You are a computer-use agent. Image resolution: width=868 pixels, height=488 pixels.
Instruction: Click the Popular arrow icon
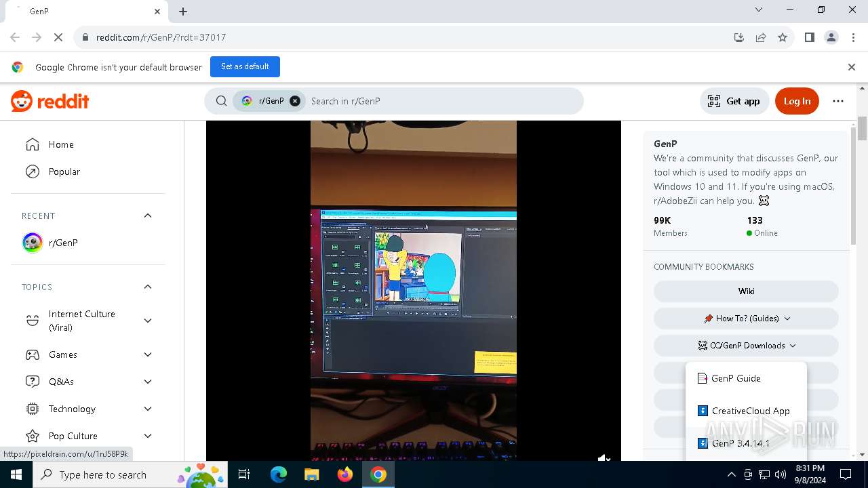pyautogui.click(x=32, y=171)
